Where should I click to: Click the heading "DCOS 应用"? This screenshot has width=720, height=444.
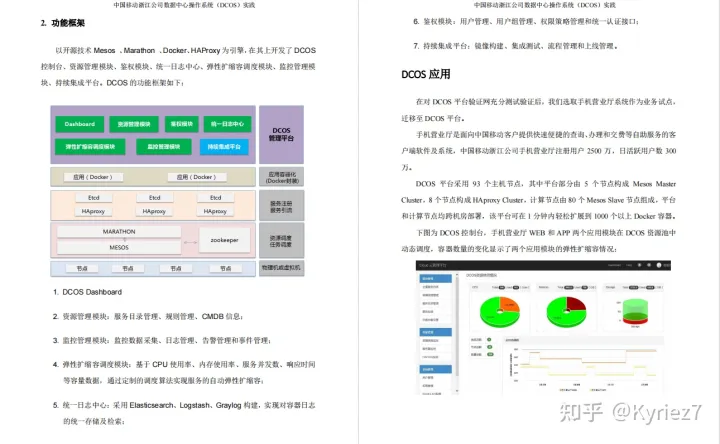(x=426, y=74)
